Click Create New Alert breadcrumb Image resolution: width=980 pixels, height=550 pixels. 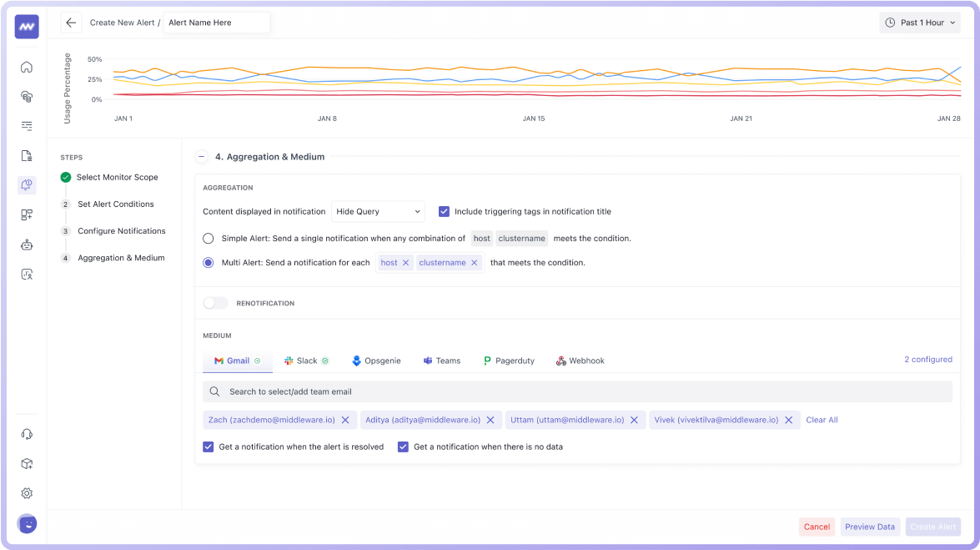(122, 23)
